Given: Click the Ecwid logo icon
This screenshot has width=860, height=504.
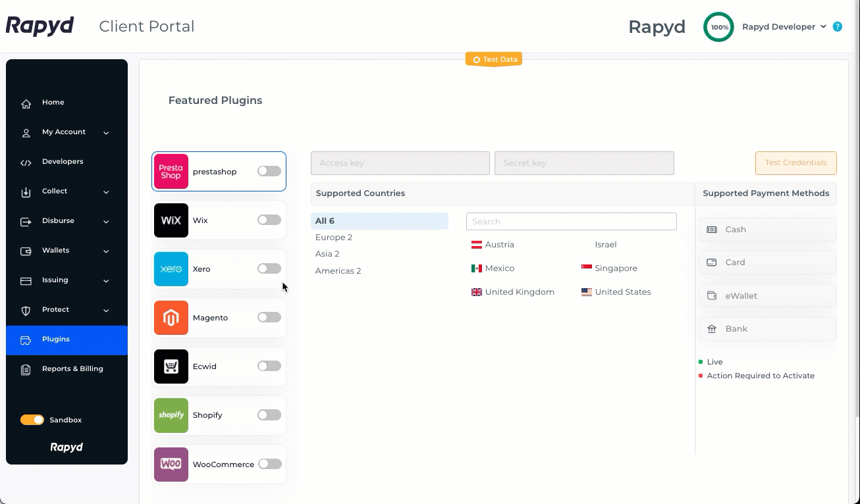Looking at the screenshot, I should coord(171,366).
